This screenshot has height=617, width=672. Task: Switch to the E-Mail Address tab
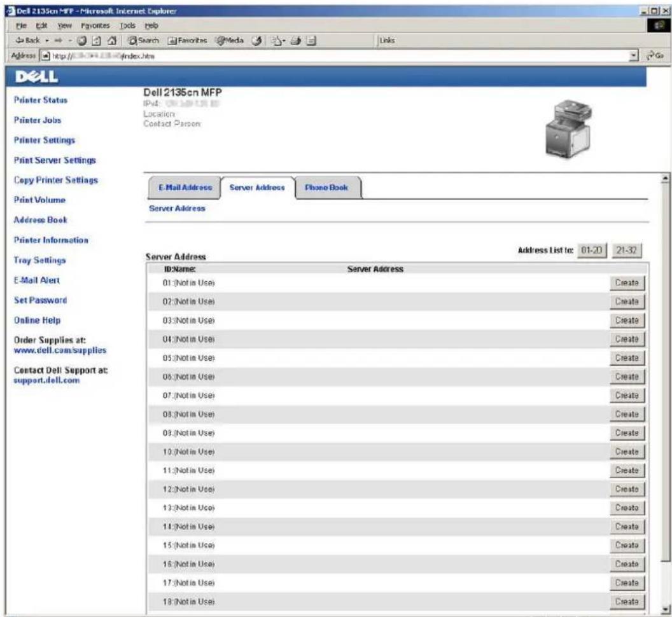(x=185, y=188)
